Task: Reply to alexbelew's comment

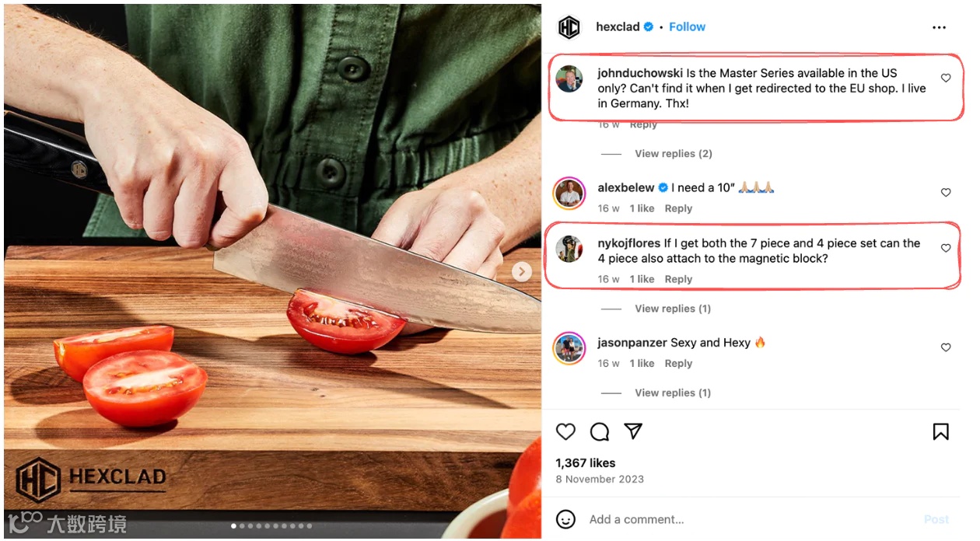Action: [678, 208]
